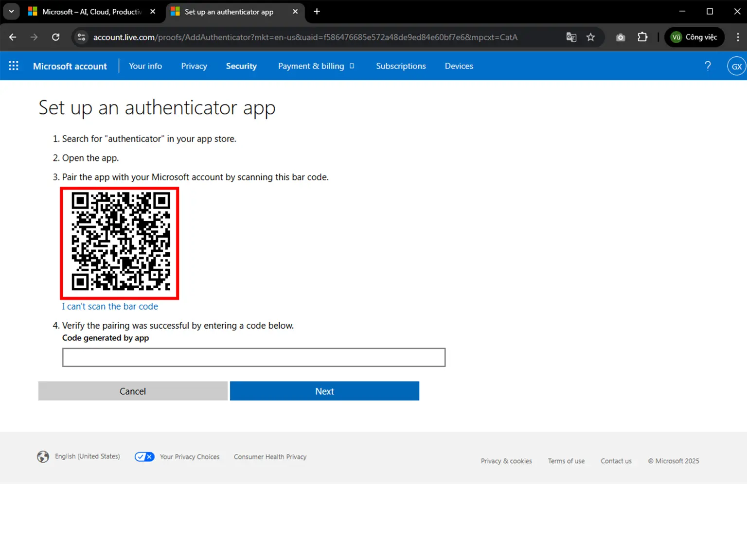
Task: Toggle Your Privacy Choices switch
Action: click(x=144, y=456)
